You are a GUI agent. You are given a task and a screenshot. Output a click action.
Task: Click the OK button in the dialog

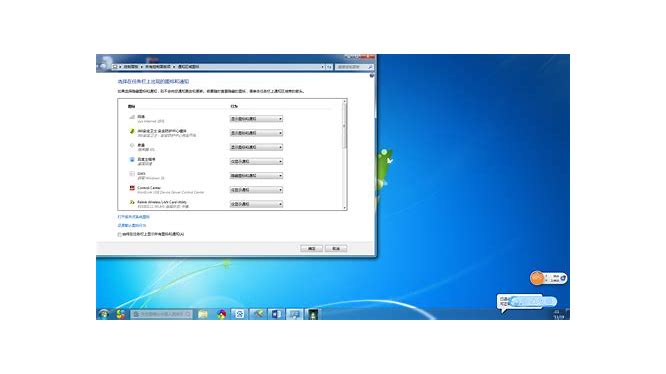(311, 248)
